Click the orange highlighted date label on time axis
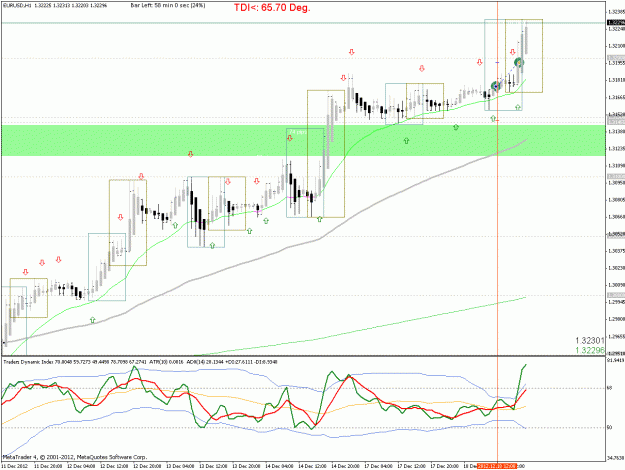The height and width of the screenshot is (470, 625). [x=497, y=466]
